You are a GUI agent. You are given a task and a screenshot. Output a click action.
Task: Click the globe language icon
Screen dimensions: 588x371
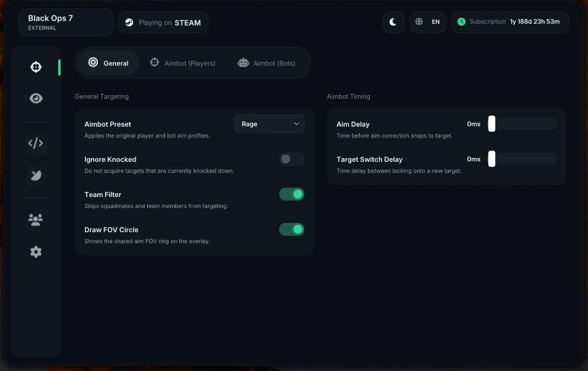pyautogui.click(x=419, y=21)
